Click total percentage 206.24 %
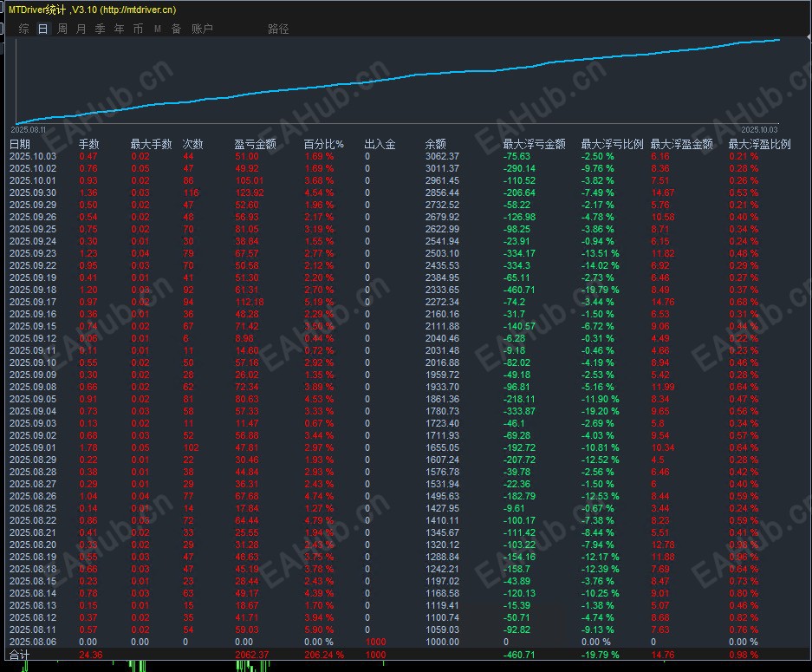The height and width of the screenshot is (672, 812). 324,655
